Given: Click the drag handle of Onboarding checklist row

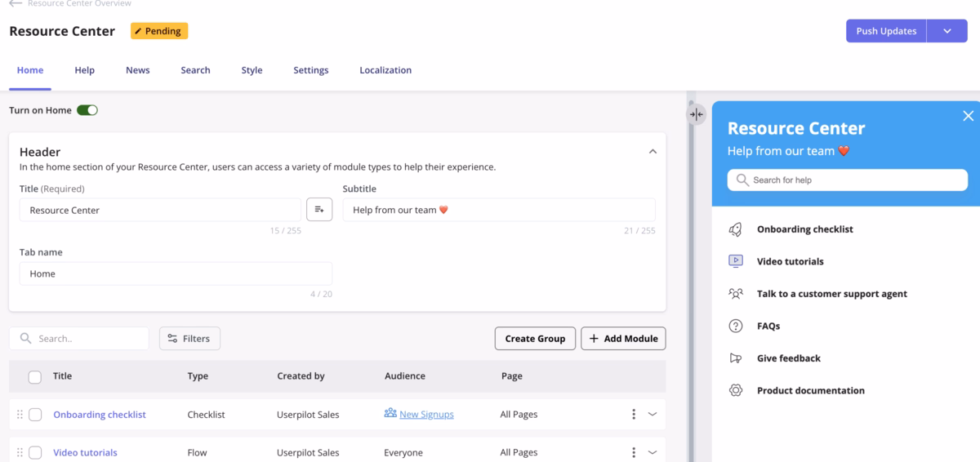Looking at the screenshot, I should [x=20, y=415].
